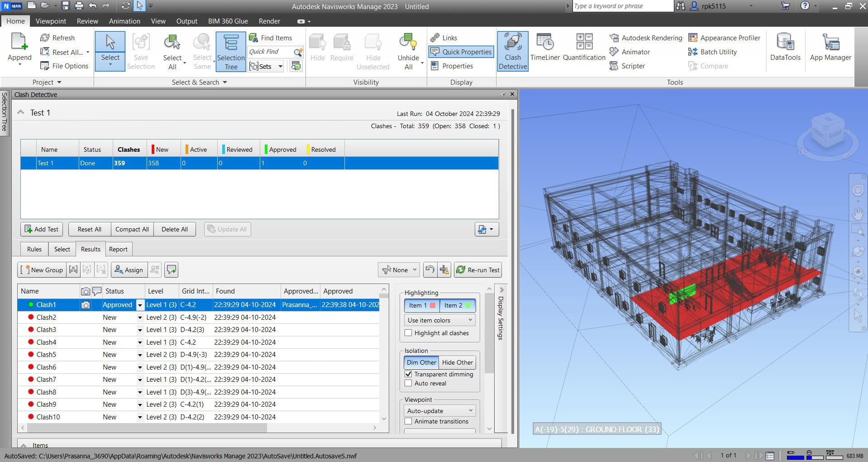Image resolution: width=868 pixels, height=462 pixels.
Task: Click the keyword search field
Action: [623, 6]
